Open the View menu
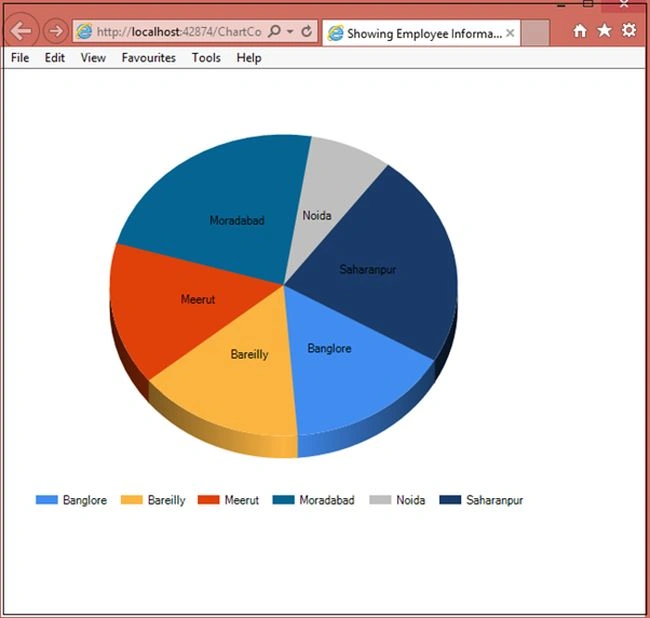This screenshot has width=650, height=618. 93,58
